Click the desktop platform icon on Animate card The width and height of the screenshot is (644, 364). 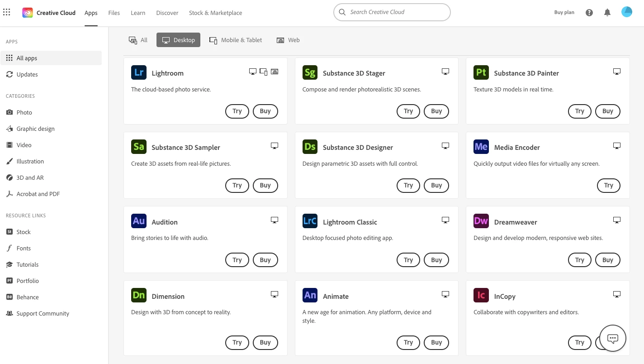(445, 294)
